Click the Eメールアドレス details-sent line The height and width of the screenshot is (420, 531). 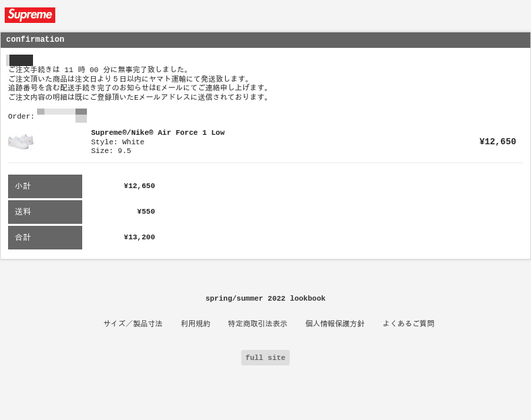[139, 97]
